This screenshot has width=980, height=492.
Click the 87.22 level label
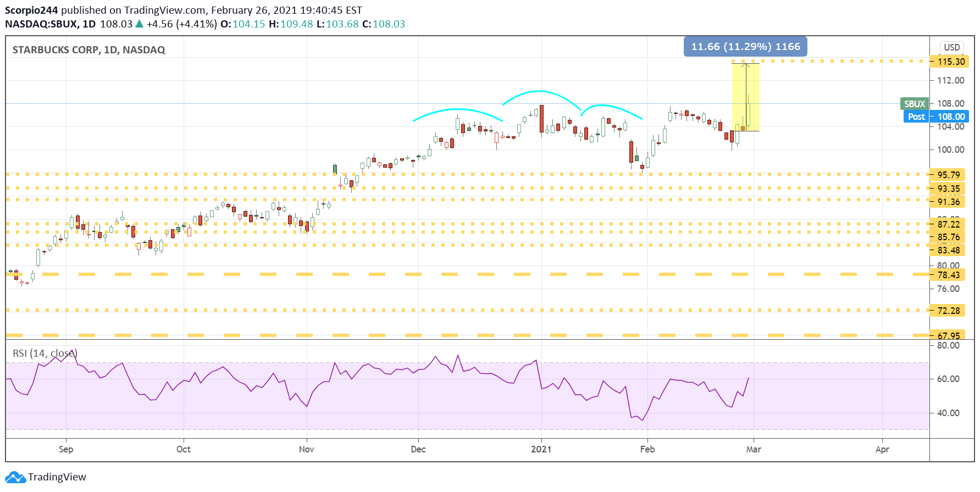point(949,224)
